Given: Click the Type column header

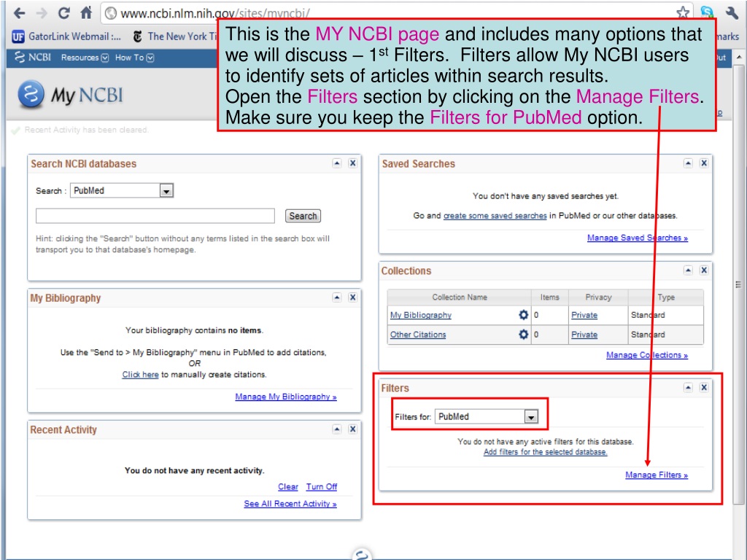Looking at the screenshot, I should point(666,297).
